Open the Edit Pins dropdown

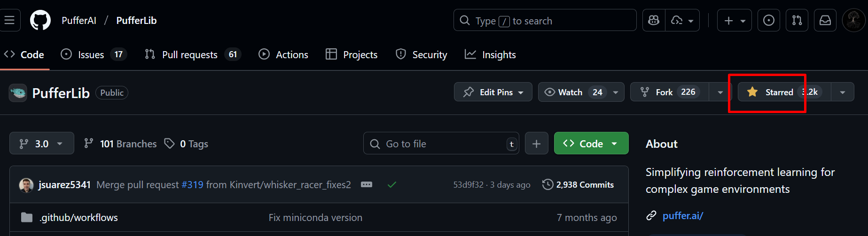pos(493,92)
